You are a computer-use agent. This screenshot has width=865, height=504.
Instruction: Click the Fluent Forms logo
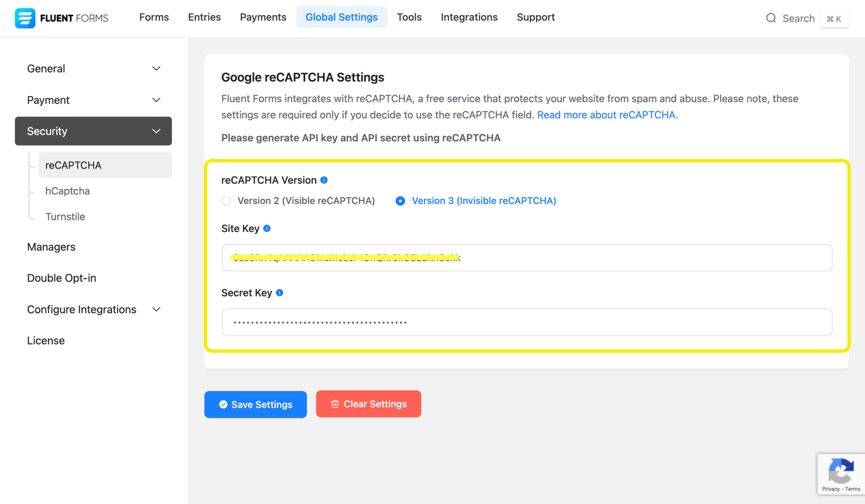click(x=61, y=18)
